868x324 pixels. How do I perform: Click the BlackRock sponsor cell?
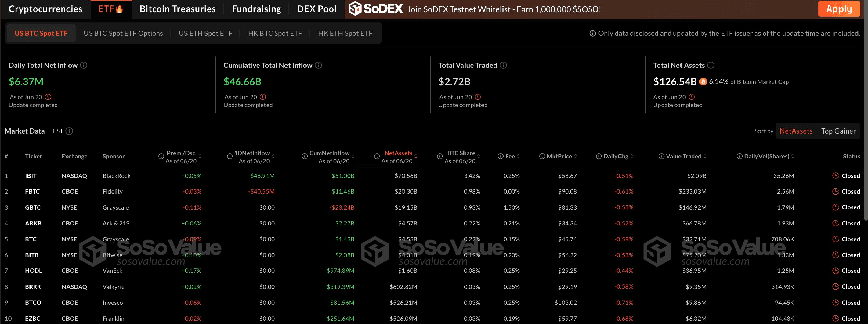117,176
